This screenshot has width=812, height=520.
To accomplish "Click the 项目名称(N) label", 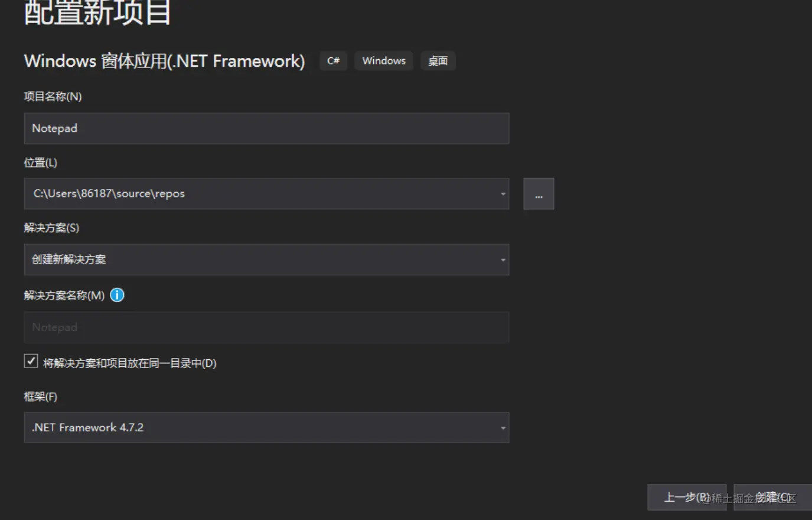I will pyautogui.click(x=53, y=96).
